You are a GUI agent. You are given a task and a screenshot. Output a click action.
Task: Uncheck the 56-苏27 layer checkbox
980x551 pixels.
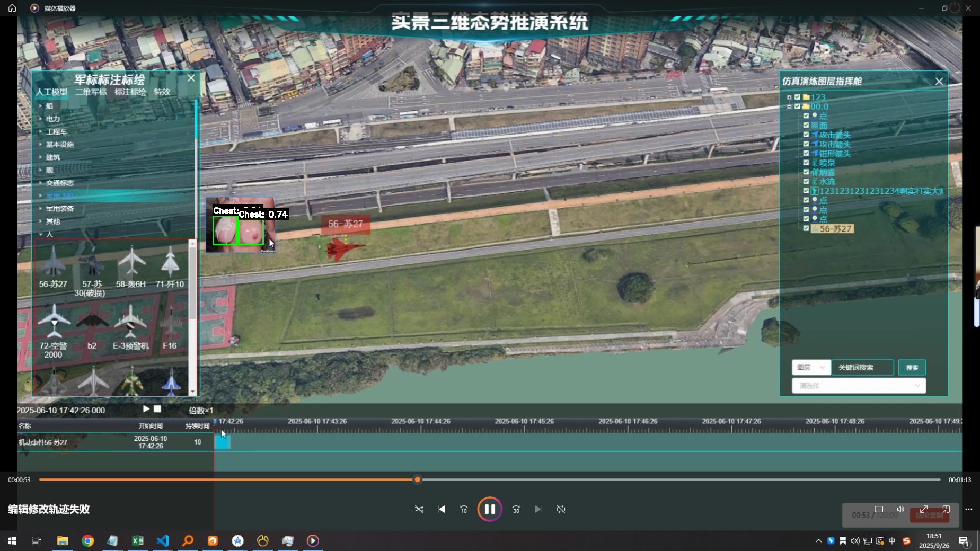pos(806,228)
